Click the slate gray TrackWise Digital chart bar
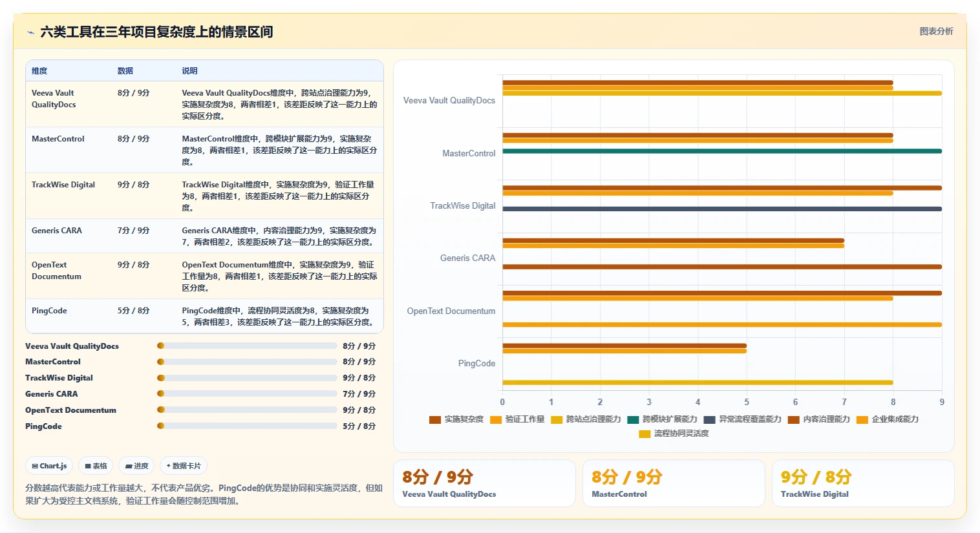Viewport: 980px width, 533px height. pos(722,209)
